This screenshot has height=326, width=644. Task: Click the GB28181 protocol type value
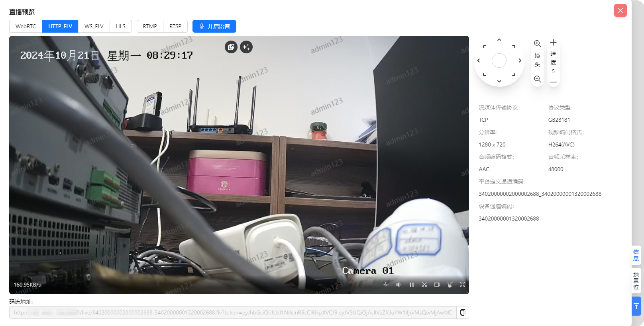pyautogui.click(x=559, y=120)
